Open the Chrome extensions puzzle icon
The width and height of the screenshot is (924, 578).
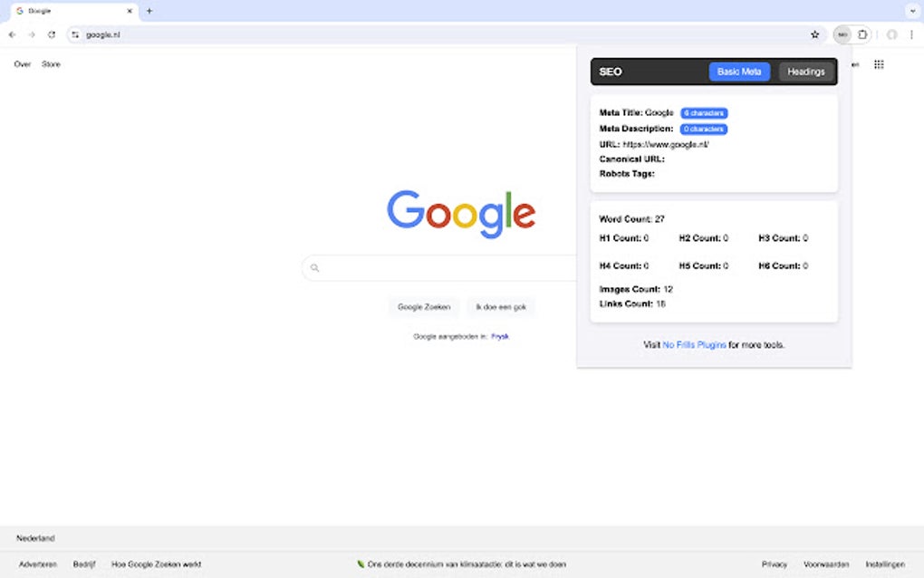pyautogui.click(x=863, y=34)
